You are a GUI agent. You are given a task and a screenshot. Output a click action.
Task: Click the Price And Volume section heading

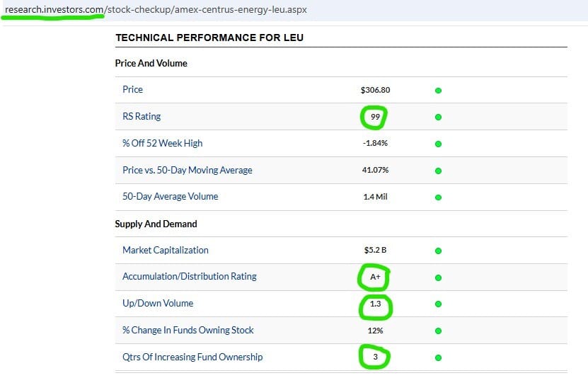151,63
